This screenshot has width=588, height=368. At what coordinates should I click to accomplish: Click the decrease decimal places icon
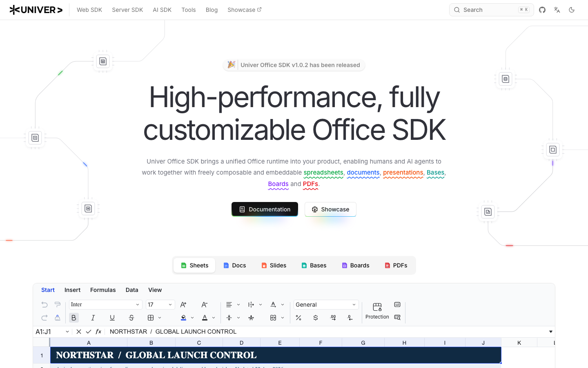(x=350, y=318)
